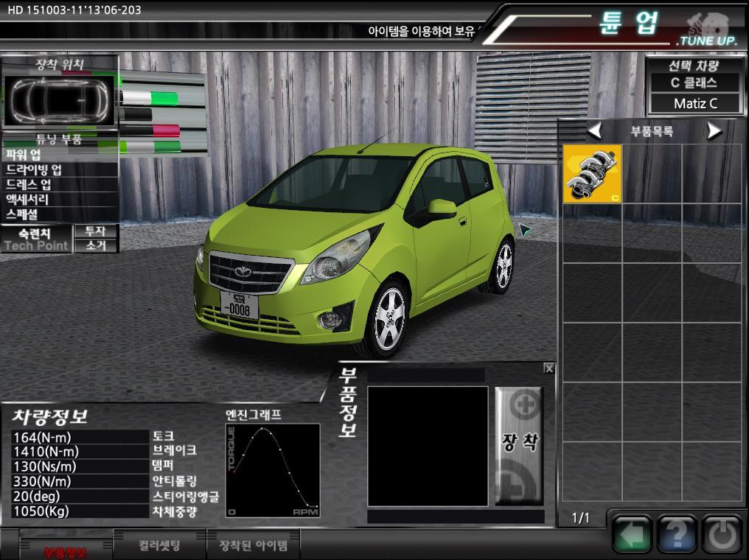The image size is (749, 560).
Task: Click the C 클래스 vehicle class label
Action: pyautogui.click(x=694, y=83)
